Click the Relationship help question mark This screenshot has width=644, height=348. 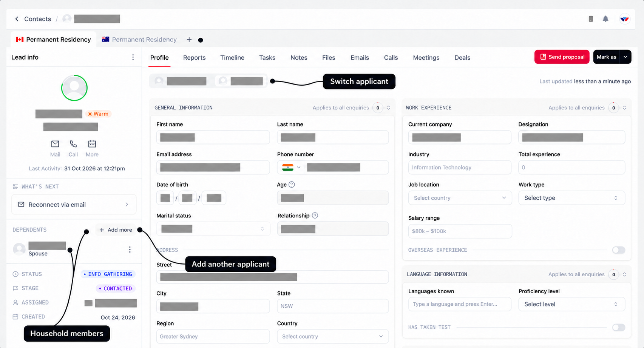coord(315,216)
